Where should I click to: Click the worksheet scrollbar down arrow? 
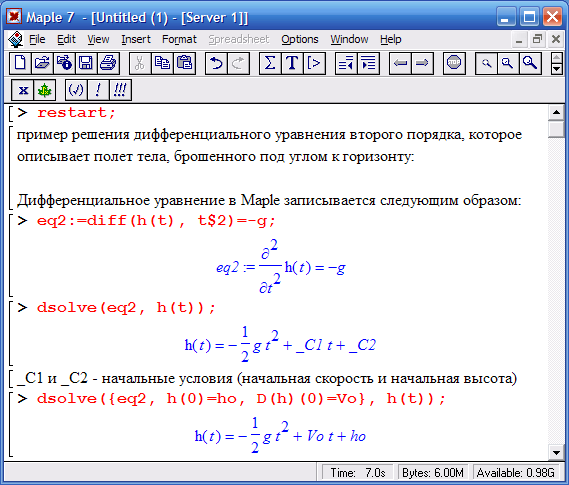[556, 452]
